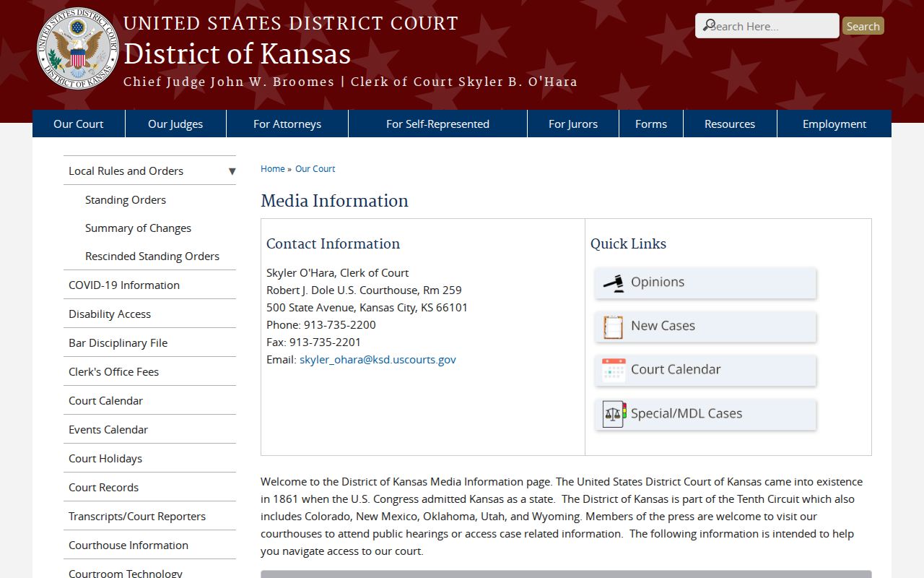Click the calendar icon beside Court Calendar
The height and width of the screenshot is (578, 924).
pos(614,370)
